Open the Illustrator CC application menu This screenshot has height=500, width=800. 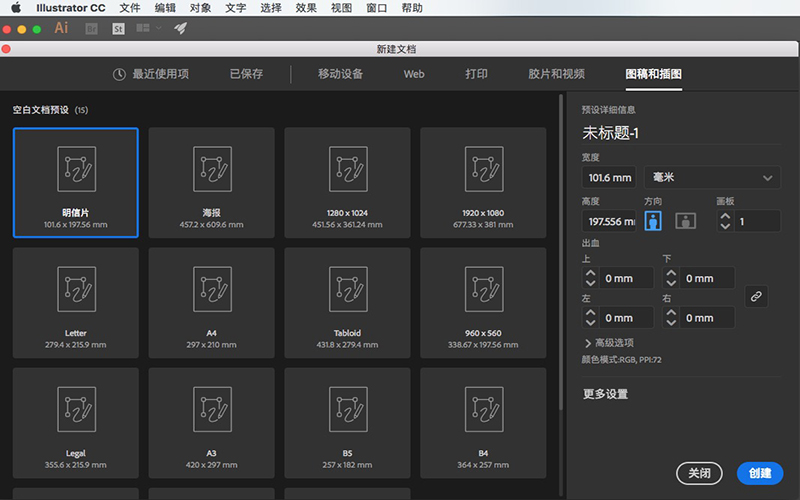tap(70, 8)
